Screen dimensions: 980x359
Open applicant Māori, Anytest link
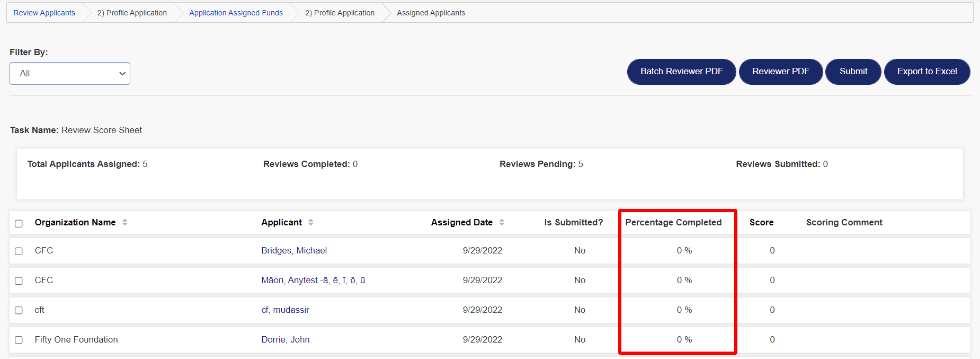(313, 280)
